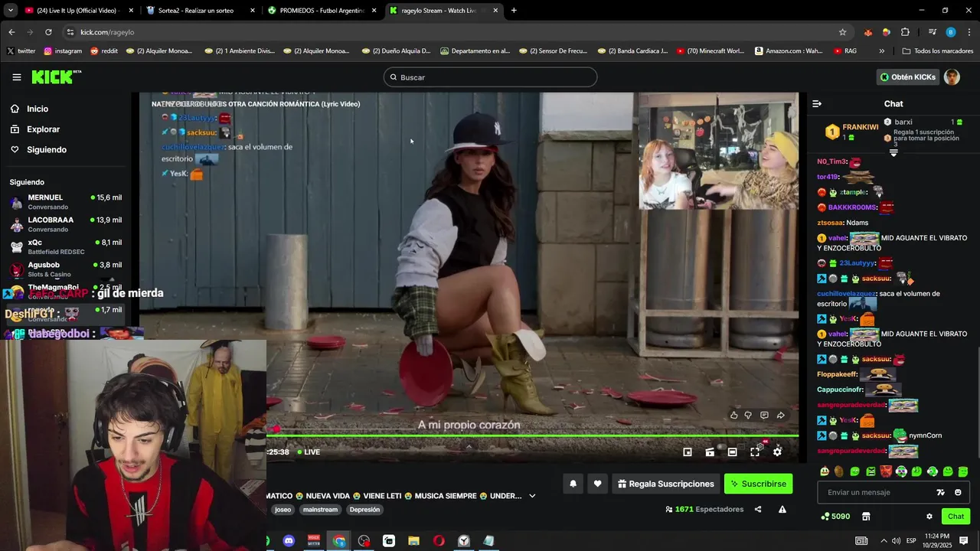Expand the stream title chevron
This screenshot has height=551, width=980.
[532, 496]
